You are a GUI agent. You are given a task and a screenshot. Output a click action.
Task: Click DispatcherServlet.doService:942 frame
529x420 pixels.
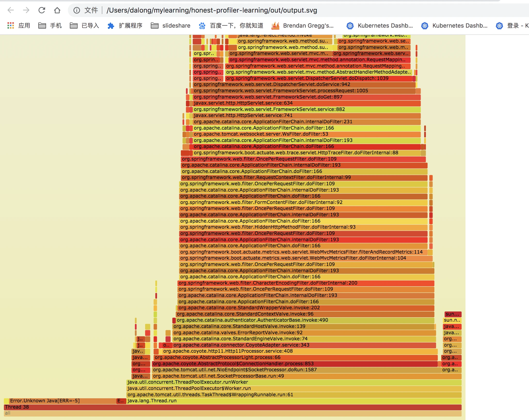(x=304, y=84)
